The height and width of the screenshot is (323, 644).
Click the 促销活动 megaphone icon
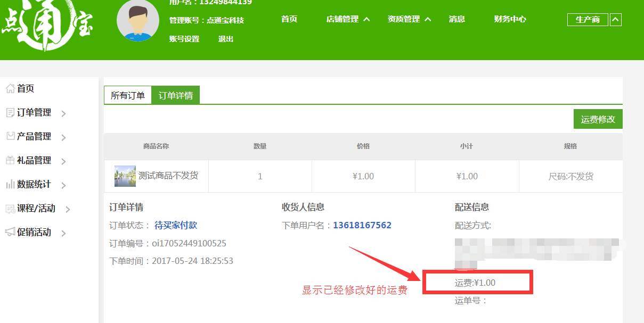pyautogui.click(x=10, y=233)
